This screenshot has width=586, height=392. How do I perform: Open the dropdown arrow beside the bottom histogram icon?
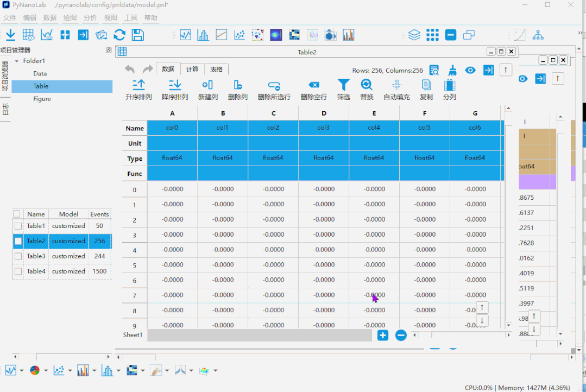click(118, 370)
